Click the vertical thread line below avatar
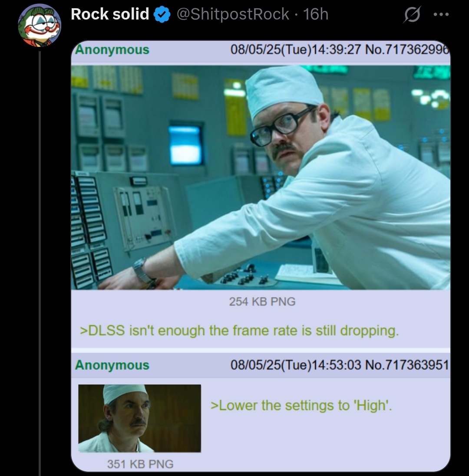Image resolution: width=469 pixels, height=476 pixels. click(x=40, y=263)
